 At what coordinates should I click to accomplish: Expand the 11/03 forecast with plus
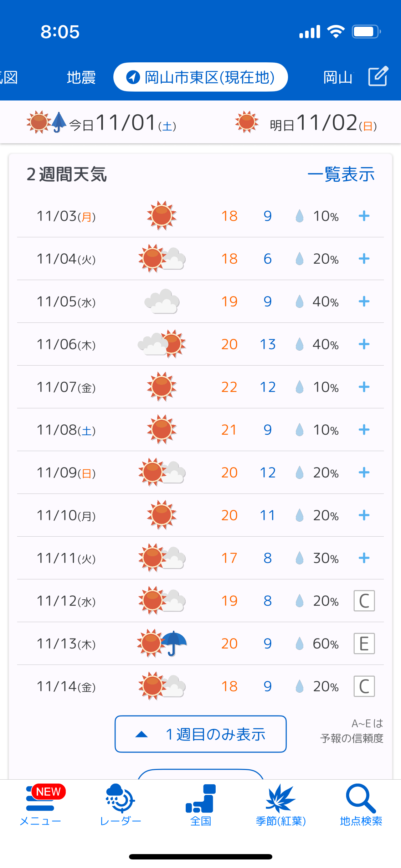(364, 216)
